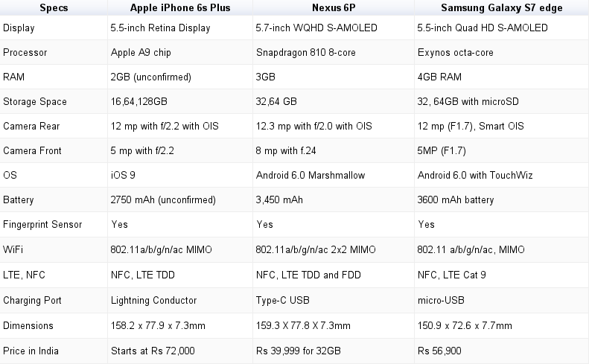Click the 4GB RAM cell
Image resolution: width=589 pixels, height=364 pixels.
(440, 77)
